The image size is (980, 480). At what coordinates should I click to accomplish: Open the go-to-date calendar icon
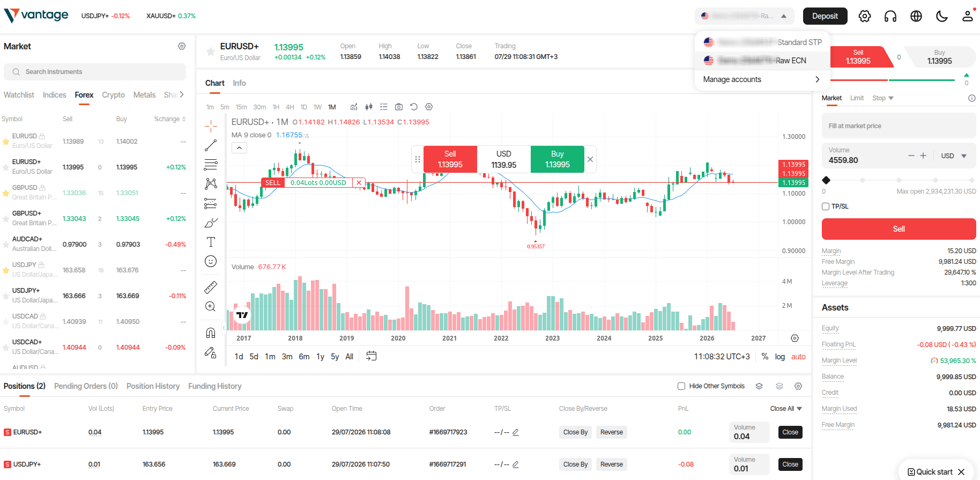tap(372, 356)
